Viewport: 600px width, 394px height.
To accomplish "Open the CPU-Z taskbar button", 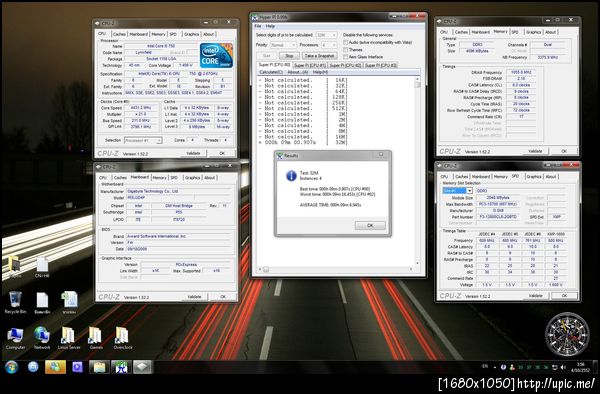I will [142, 367].
